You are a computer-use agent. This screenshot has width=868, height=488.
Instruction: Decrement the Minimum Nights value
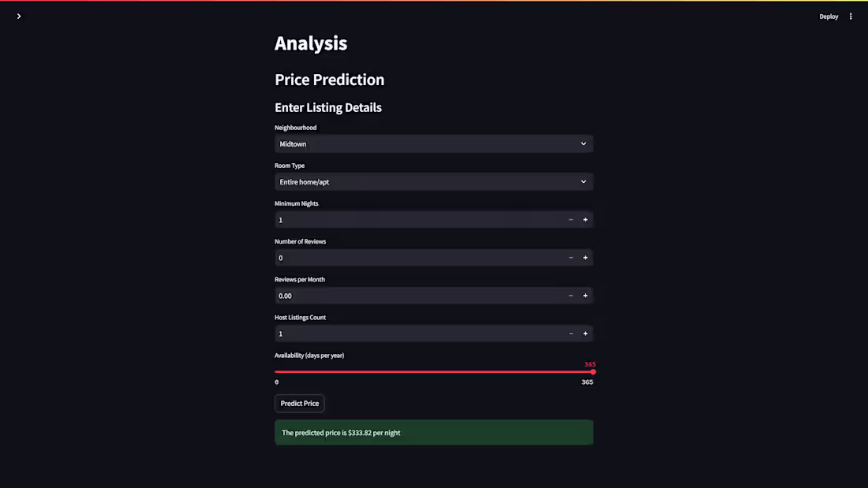pyautogui.click(x=571, y=219)
